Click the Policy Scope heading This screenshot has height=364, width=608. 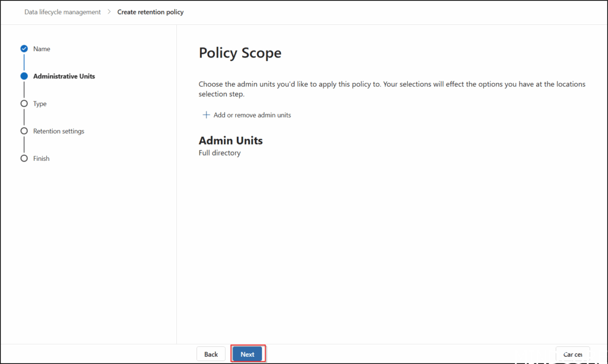(240, 53)
